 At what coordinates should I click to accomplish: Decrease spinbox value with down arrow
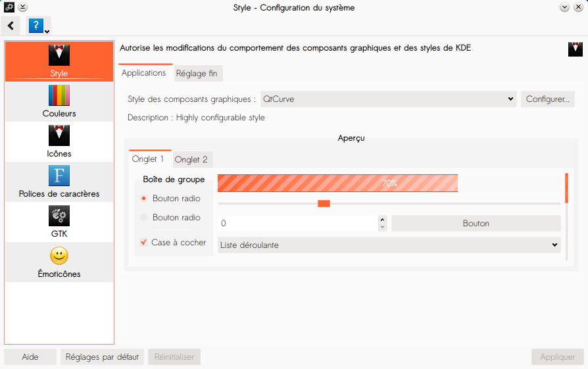click(382, 227)
